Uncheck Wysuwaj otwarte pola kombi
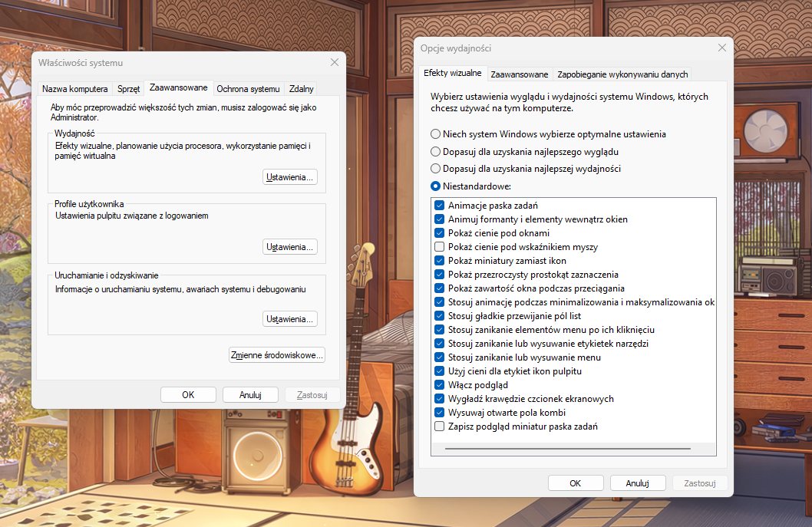The width and height of the screenshot is (812, 527). click(439, 413)
